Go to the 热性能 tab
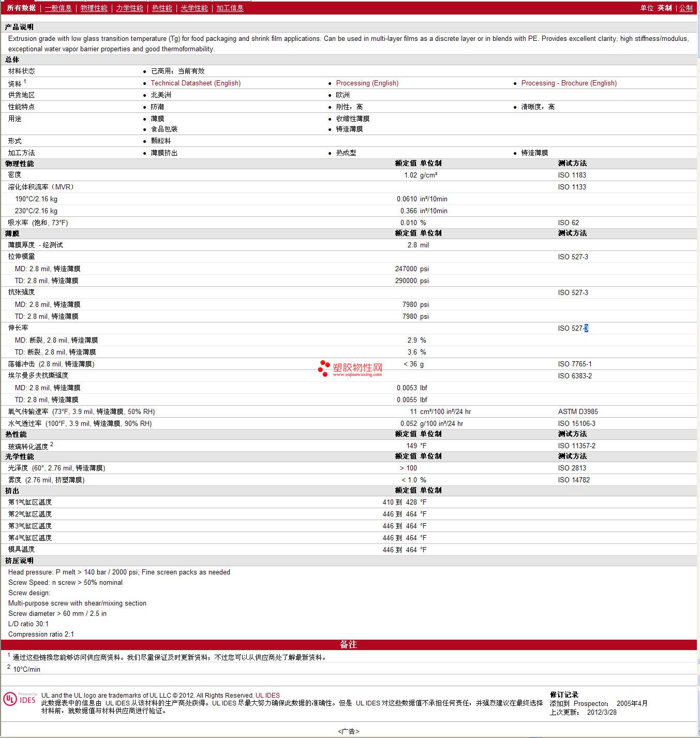The image size is (700, 738). 162,8
